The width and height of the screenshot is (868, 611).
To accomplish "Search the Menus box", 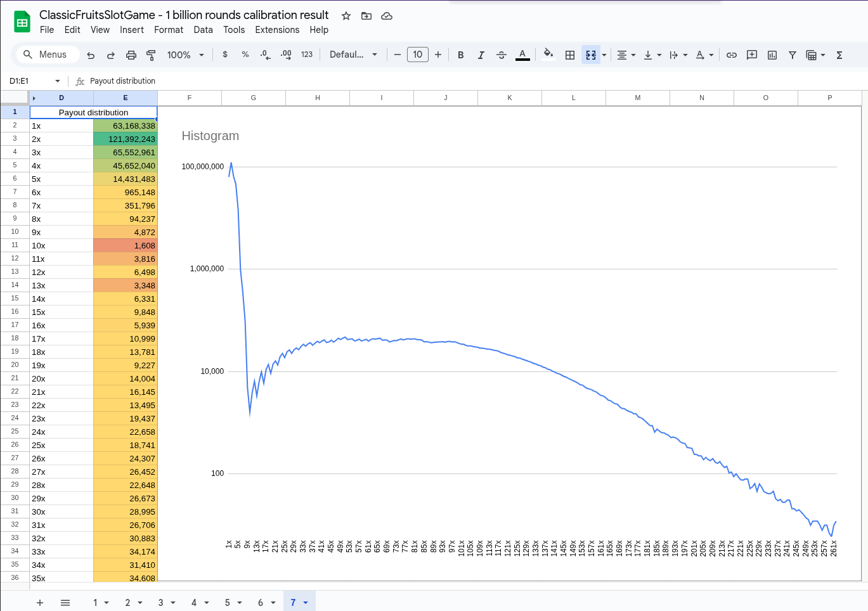I will pyautogui.click(x=48, y=55).
